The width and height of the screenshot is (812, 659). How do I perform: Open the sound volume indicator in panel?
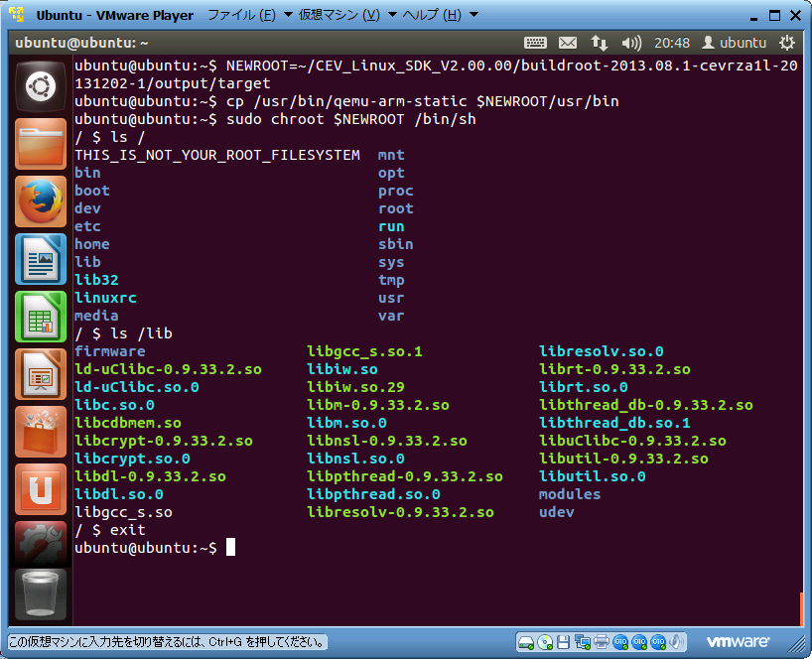click(x=630, y=43)
